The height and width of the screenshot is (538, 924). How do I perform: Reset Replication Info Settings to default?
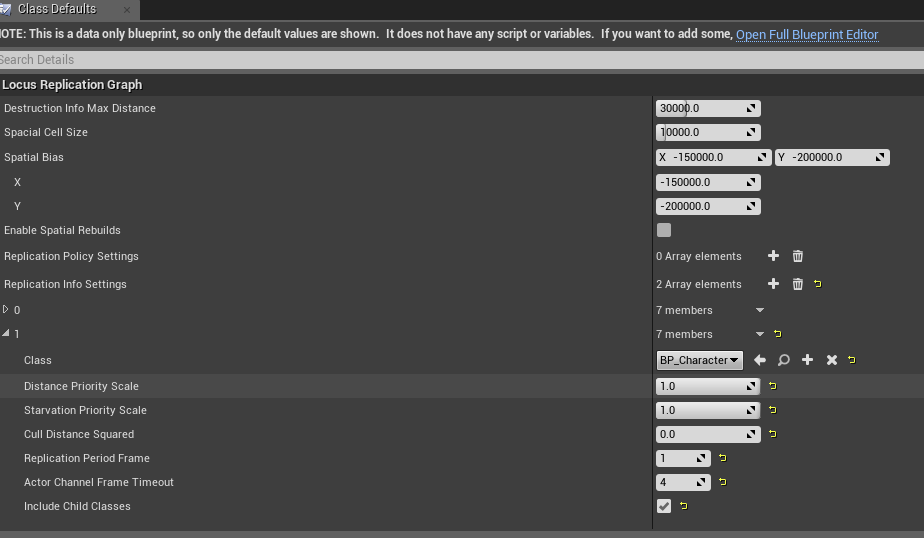tap(817, 284)
